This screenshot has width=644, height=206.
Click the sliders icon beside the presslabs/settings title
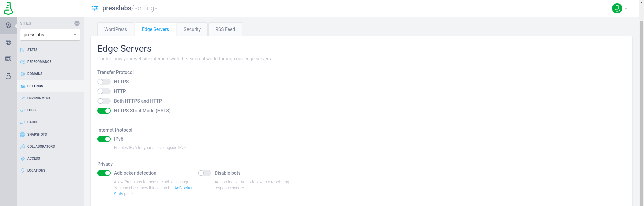coord(95,8)
